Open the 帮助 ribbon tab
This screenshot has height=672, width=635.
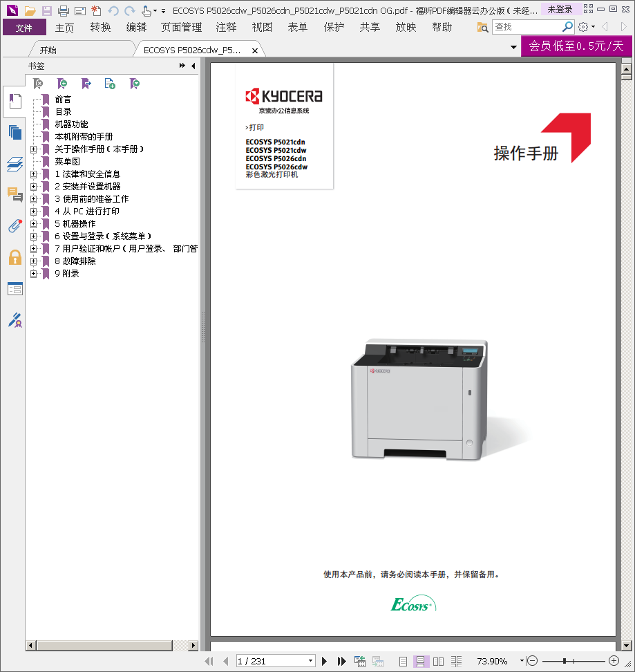tap(442, 28)
